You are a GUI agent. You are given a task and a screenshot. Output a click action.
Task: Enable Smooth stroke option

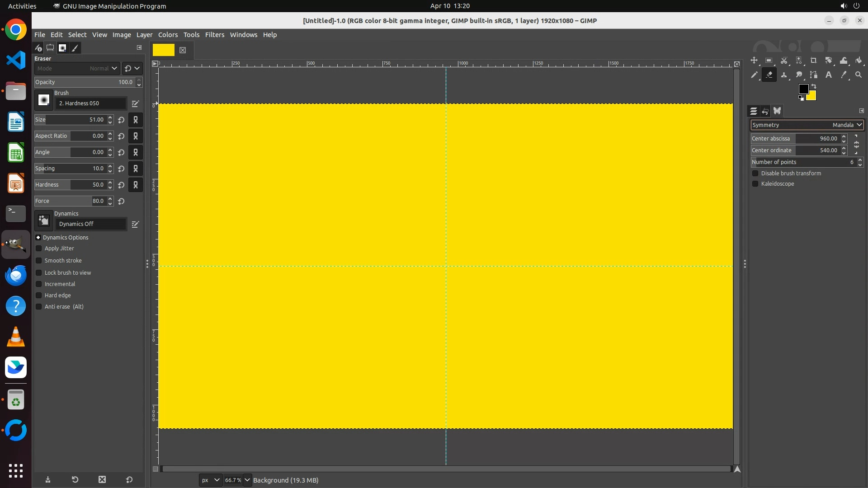pos(39,261)
